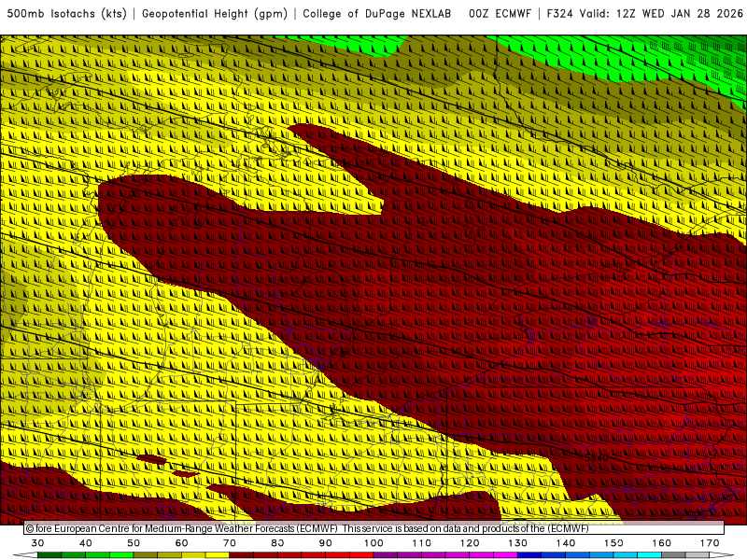747x560 pixels.
Task: Click the '140' legend value
Action: click(566, 543)
